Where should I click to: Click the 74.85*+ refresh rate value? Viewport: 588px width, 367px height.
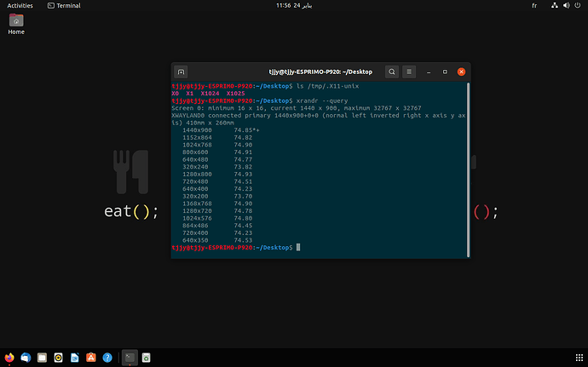click(247, 130)
